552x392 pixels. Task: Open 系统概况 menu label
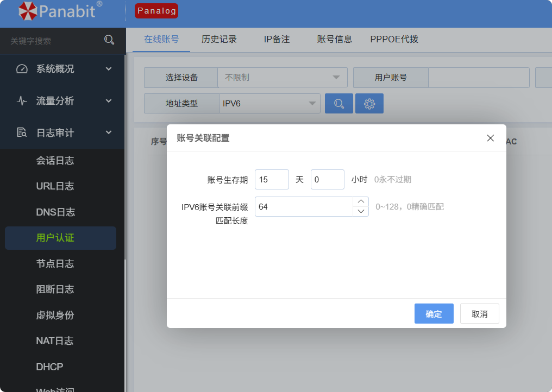click(x=55, y=69)
